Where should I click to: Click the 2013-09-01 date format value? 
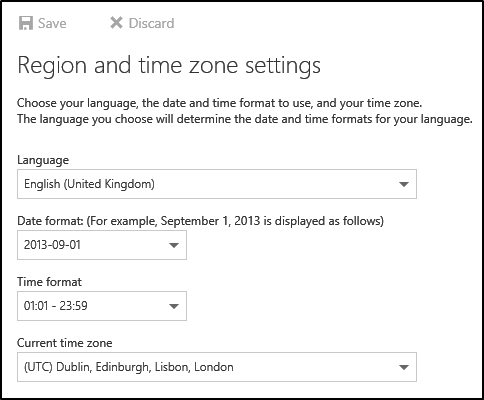(52, 245)
